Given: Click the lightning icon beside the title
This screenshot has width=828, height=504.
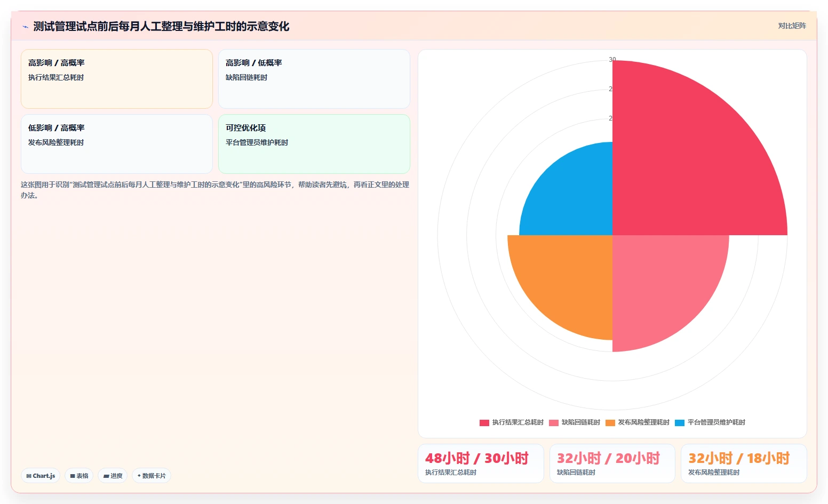Looking at the screenshot, I should point(25,27).
